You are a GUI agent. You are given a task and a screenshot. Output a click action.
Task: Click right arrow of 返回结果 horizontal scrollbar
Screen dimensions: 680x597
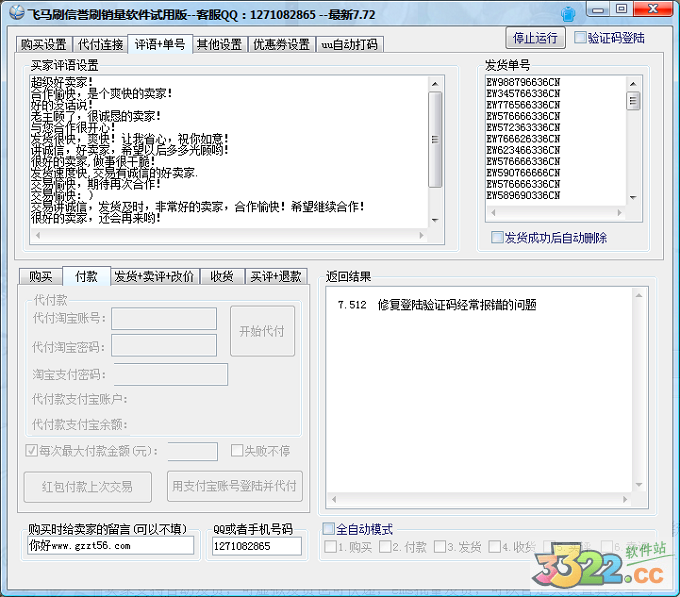point(625,499)
